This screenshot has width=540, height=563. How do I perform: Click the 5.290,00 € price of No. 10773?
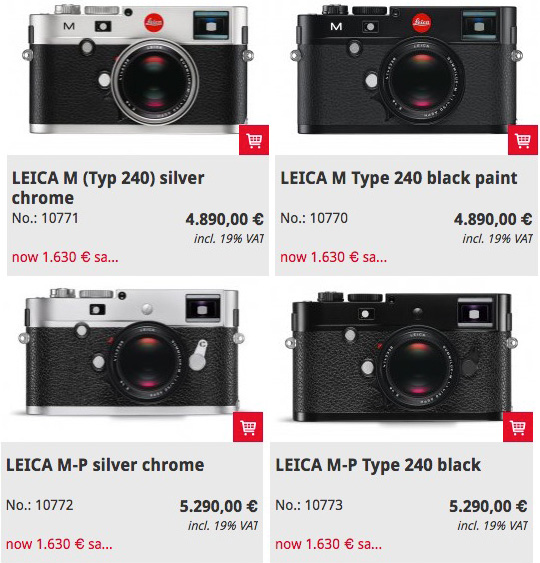pos(488,506)
